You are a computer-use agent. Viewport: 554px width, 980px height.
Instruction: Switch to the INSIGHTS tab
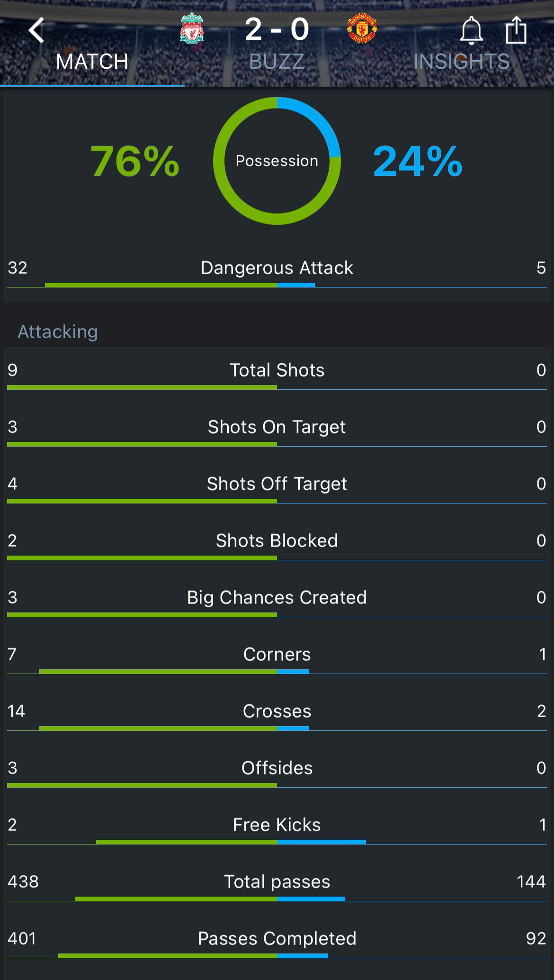coord(462,62)
